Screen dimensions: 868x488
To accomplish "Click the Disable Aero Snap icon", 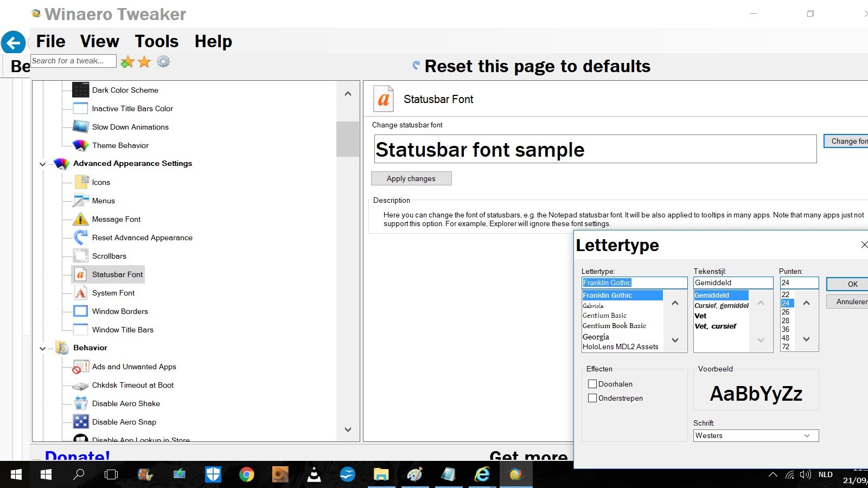I will pos(81,422).
